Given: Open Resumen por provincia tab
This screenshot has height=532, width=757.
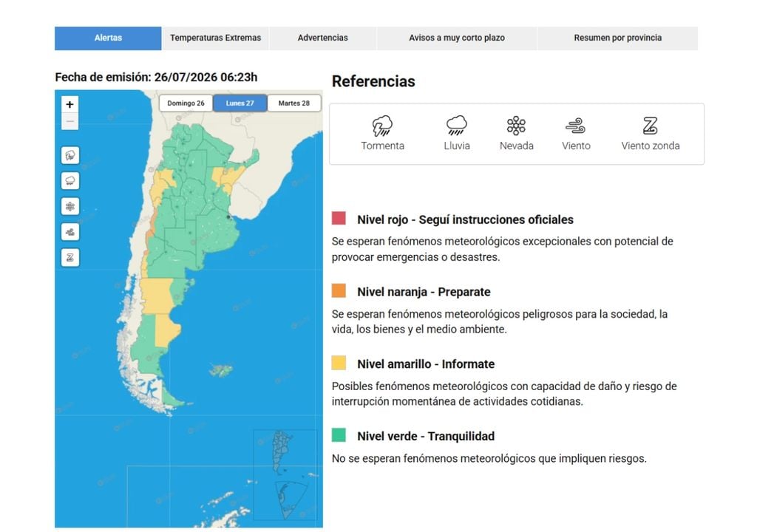Looking at the screenshot, I should [617, 38].
